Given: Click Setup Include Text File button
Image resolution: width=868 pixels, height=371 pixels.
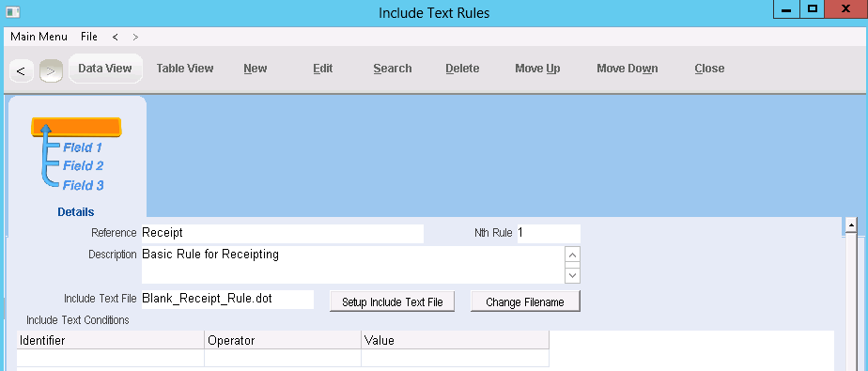Looking at the screenshot, I should 392,301.
